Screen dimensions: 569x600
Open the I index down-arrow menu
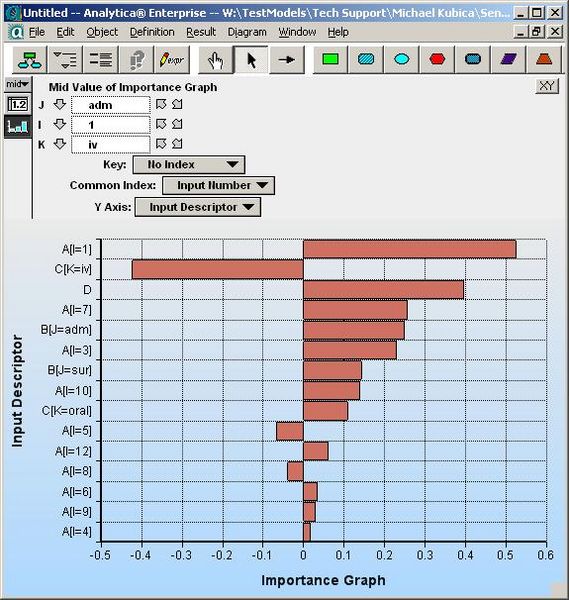[x=60, y=124]
